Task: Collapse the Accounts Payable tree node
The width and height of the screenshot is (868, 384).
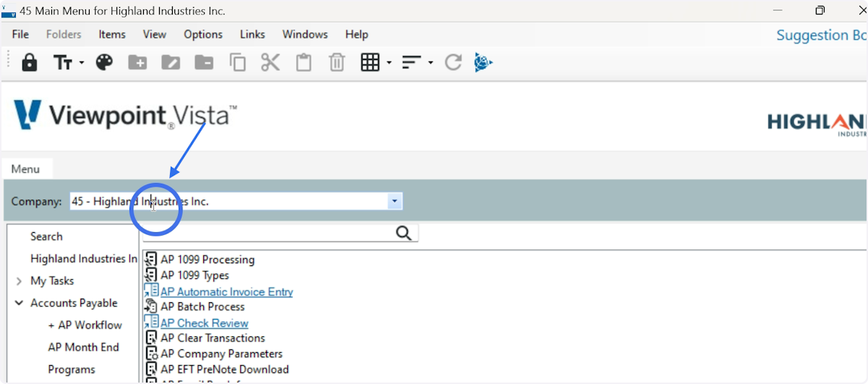Action: coord(19,303)
